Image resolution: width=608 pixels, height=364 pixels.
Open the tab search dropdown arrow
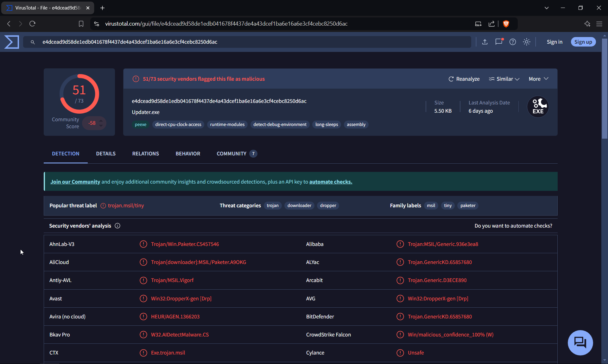tap(547, 8)
